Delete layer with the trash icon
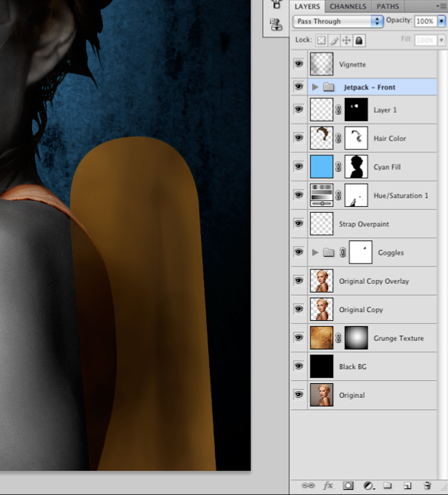Image resolution: width=448 pixels, height=495 pixels. click(x=427, y=485)
